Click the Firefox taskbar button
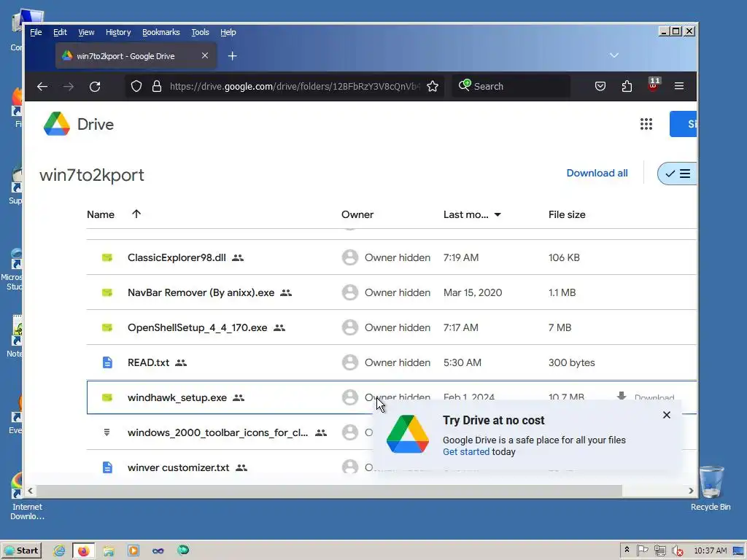Image resolution: width=747 pixels, height=560 pixels. (x=84, y=551)
